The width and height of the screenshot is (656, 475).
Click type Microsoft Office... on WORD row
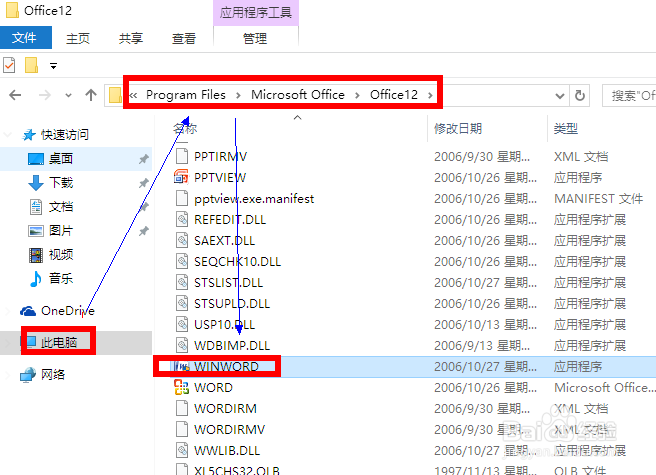(x=605, y=388)
